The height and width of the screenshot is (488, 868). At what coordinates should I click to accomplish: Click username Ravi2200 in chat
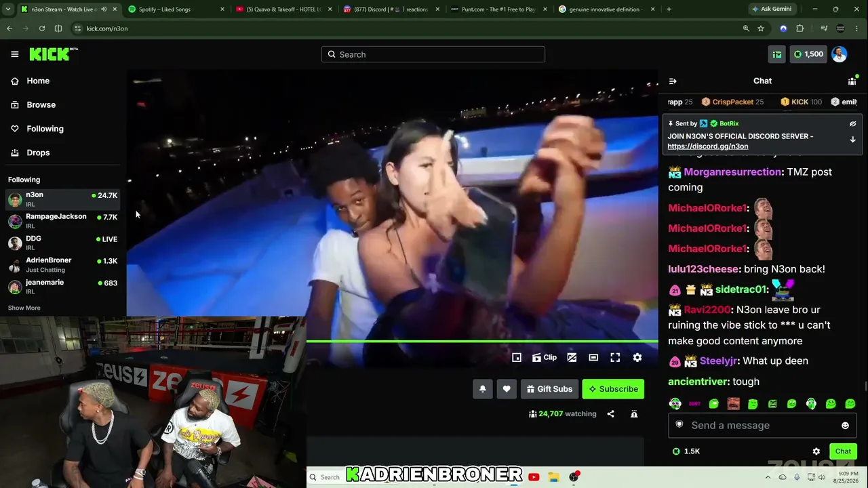coord(707,310)
